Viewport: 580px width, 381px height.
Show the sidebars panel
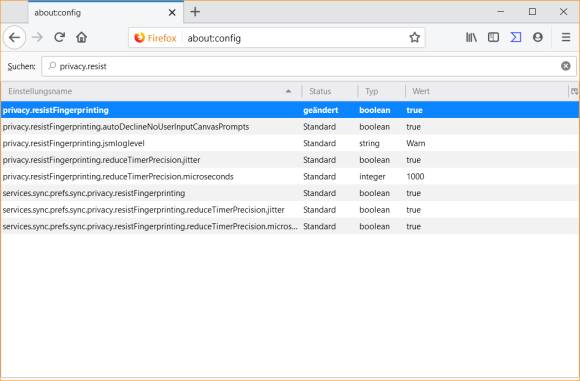[x=493, y=37]
